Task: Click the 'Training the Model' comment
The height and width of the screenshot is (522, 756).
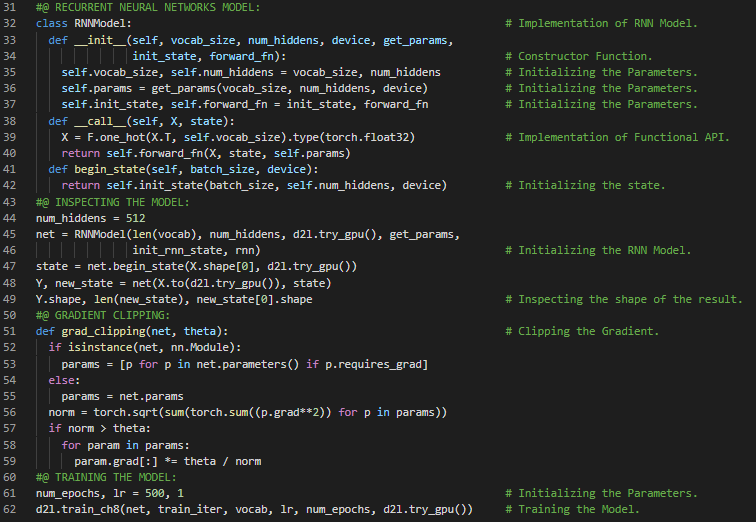Action: pos(578,510)
